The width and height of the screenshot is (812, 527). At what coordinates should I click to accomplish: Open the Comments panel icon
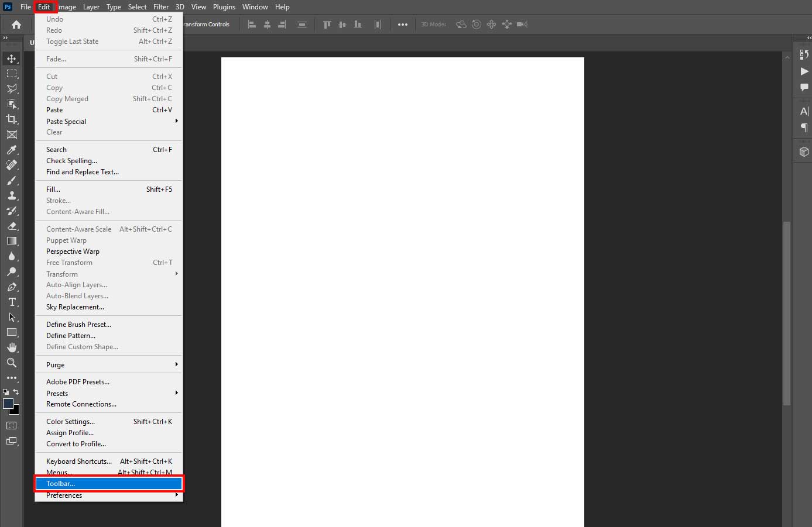(804, 87)
